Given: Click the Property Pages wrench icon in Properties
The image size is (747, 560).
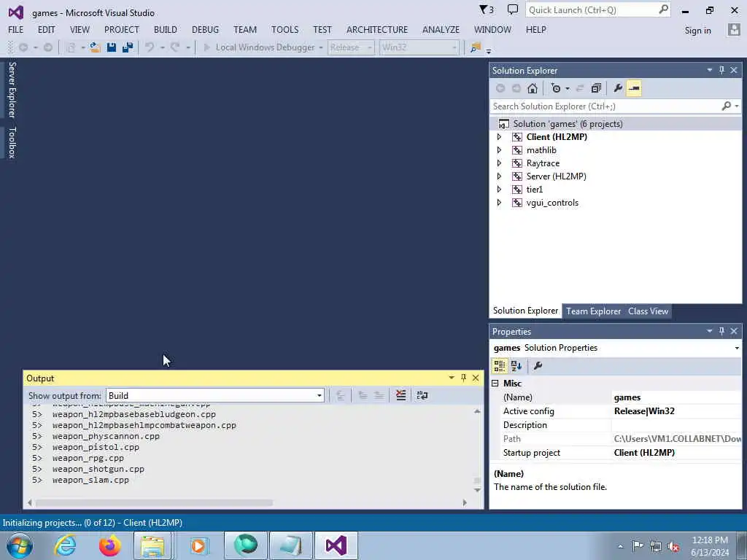Looking at the screenshot, I should tap(538, 366).
